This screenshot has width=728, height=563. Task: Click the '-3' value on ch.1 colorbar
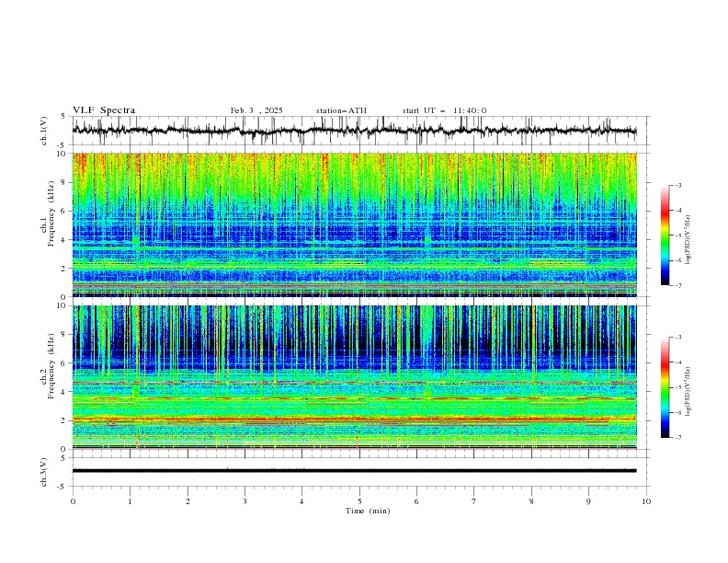(x=677, y=185)
